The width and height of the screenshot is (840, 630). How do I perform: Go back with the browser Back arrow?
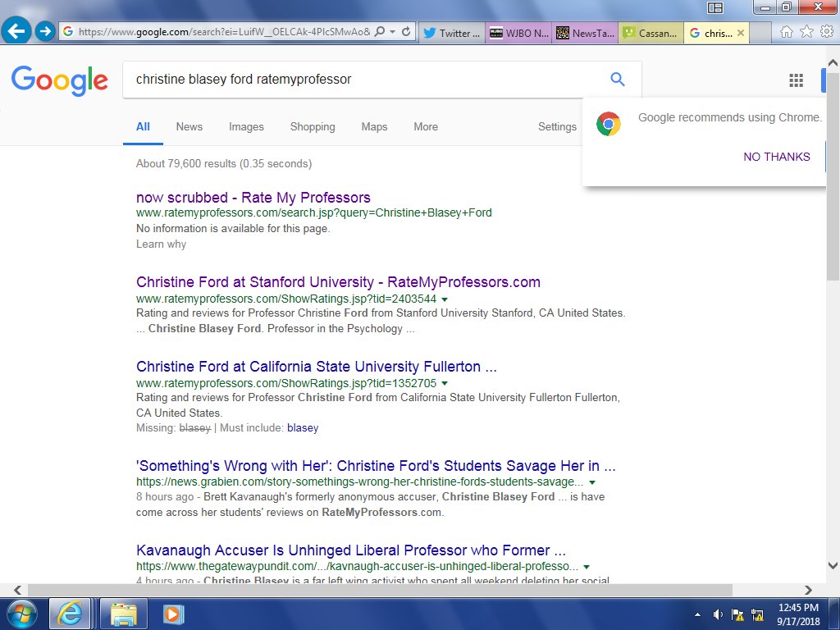point(16,31)
